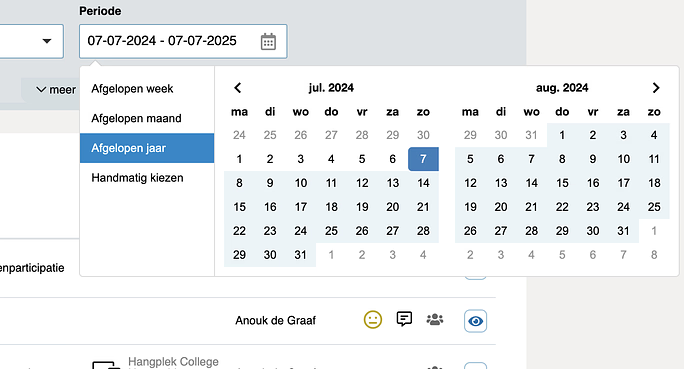Viewport: 684px width, 369px height.
Task: Go to previous month arrow
Action: point(238,88)
